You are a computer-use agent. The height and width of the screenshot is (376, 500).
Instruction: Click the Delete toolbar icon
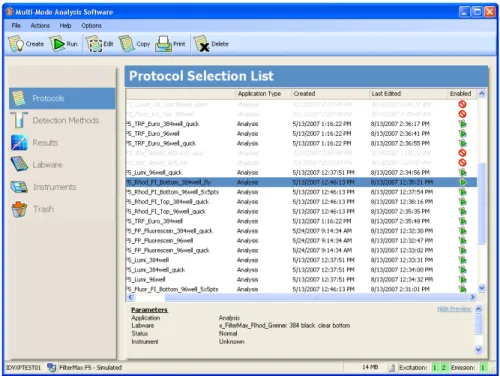pyautogui.click(x=202, y=44)
